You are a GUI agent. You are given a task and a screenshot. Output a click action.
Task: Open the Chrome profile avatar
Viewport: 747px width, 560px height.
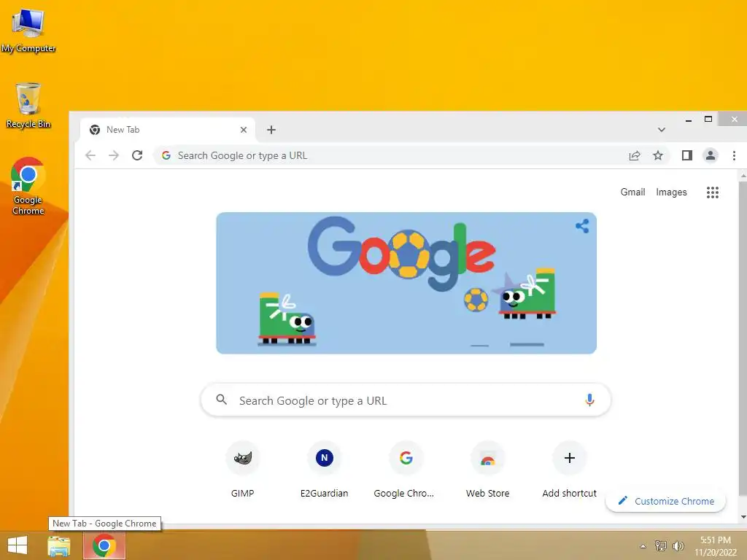(x=711, y=155)
